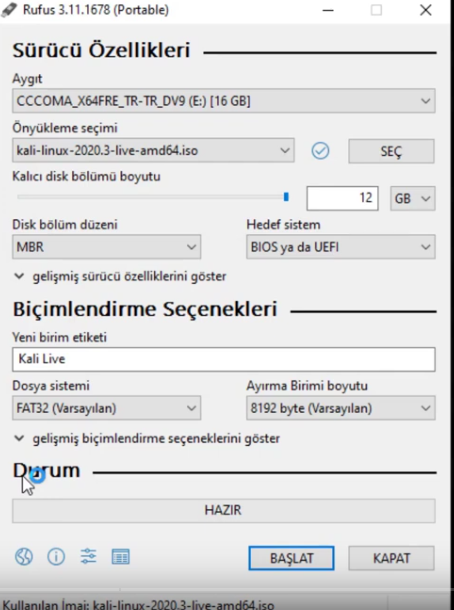Click the KAPAT button
The height and width of the screenshot is (610, 454).
tap(391, 558)
